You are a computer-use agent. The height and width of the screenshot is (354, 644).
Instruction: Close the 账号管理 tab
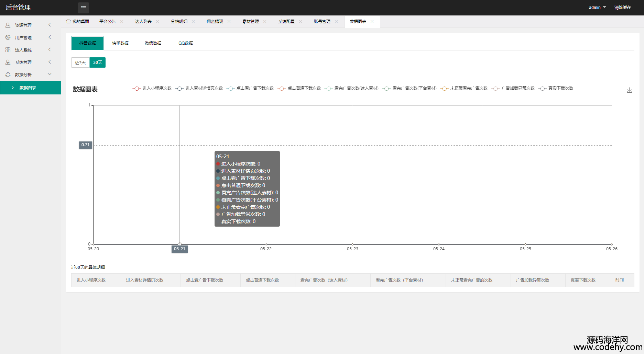(x=336, y=21)
